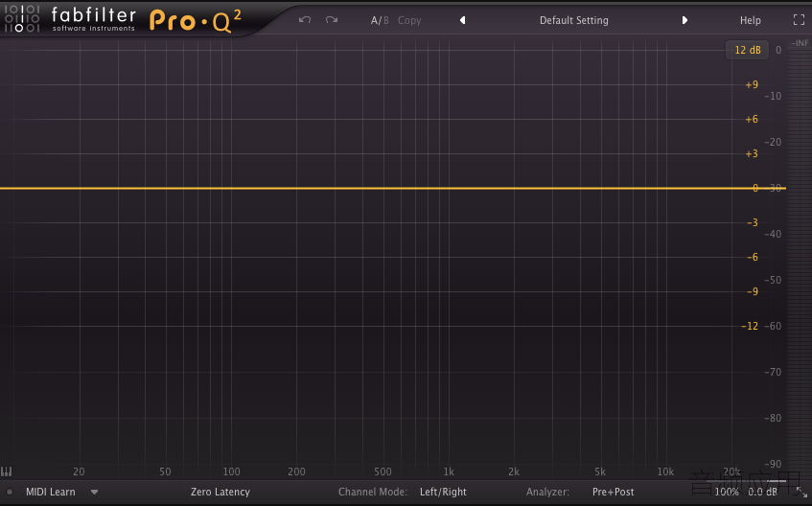812x506 pixels.
Task: Change Channel Mode from Left/Right
Action: pyautogui.click(x=443, y=492)
